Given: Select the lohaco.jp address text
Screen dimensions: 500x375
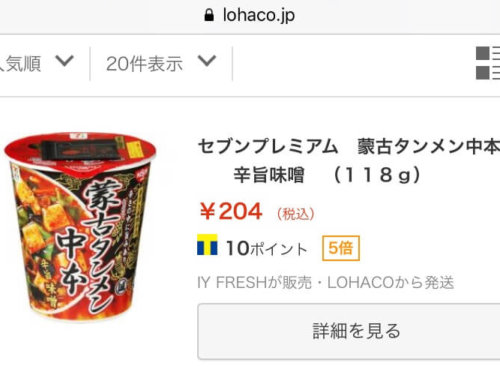Looking at the screenshot, I should (x=259, y=15).
